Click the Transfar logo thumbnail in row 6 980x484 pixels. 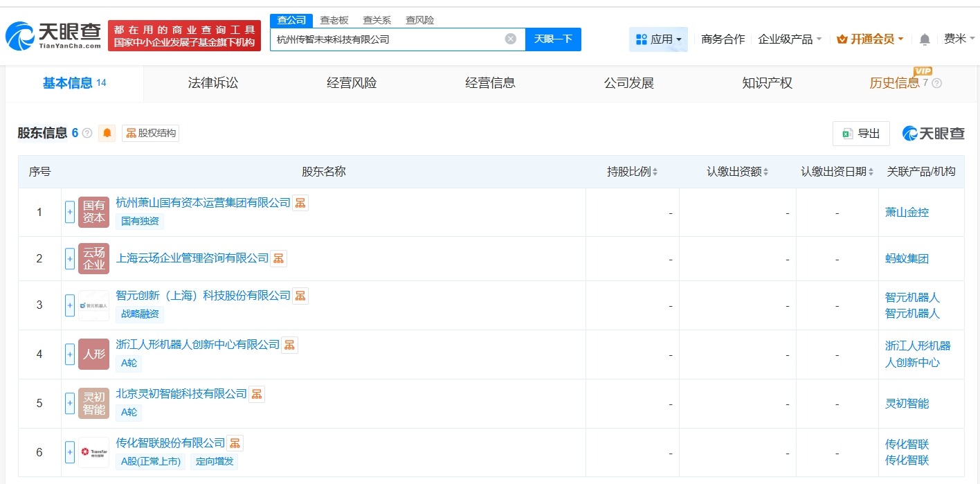tap(93, 451)
